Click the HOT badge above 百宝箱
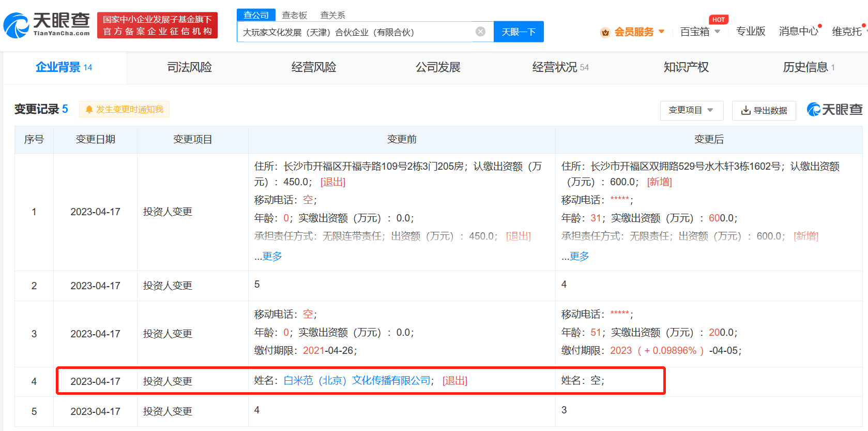Screen dimensions: 868x431 point(718,20)
